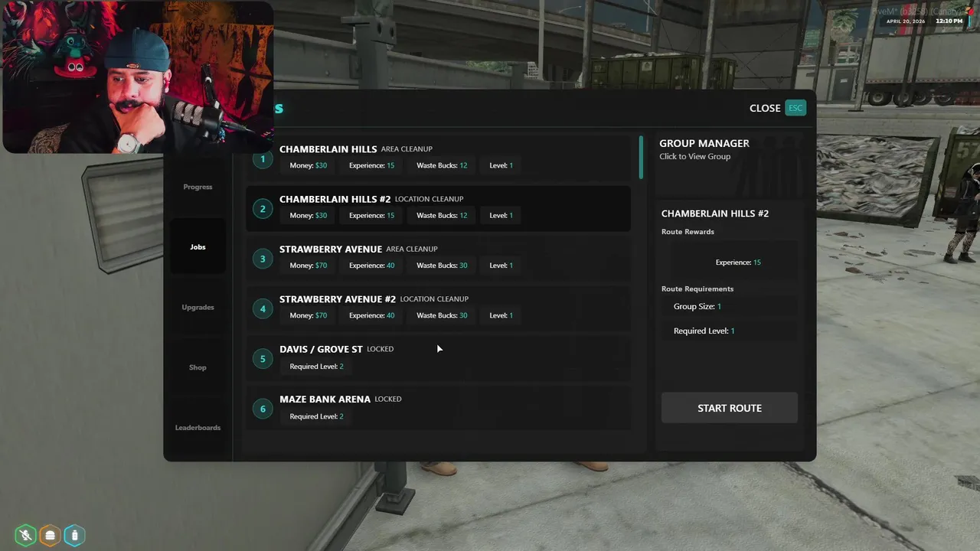The image size is (980, 551).
Task: Open the Upgrades tab
Action: pos(198,307)
